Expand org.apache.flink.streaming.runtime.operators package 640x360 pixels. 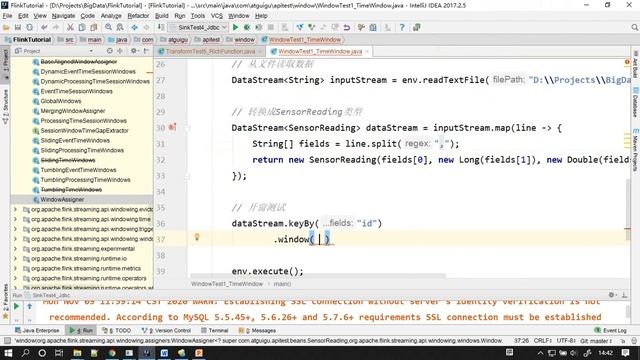[16, 278]
